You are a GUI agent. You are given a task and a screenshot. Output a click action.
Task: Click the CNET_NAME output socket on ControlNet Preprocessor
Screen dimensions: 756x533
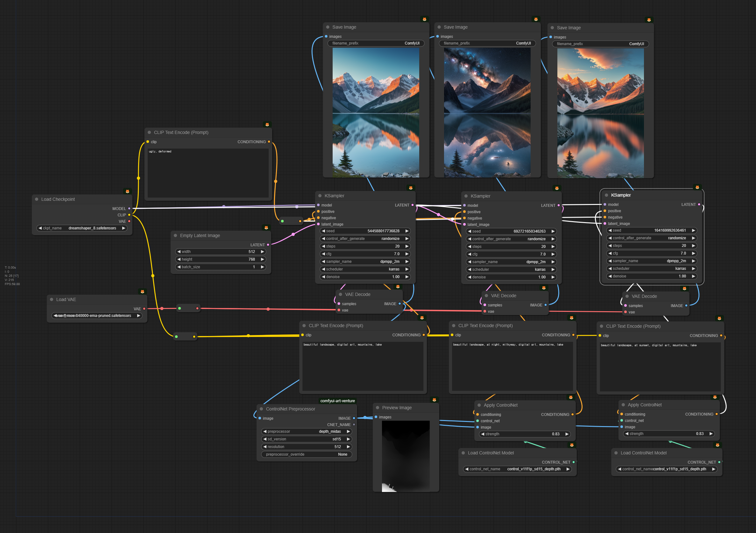(x=354, y=425)
